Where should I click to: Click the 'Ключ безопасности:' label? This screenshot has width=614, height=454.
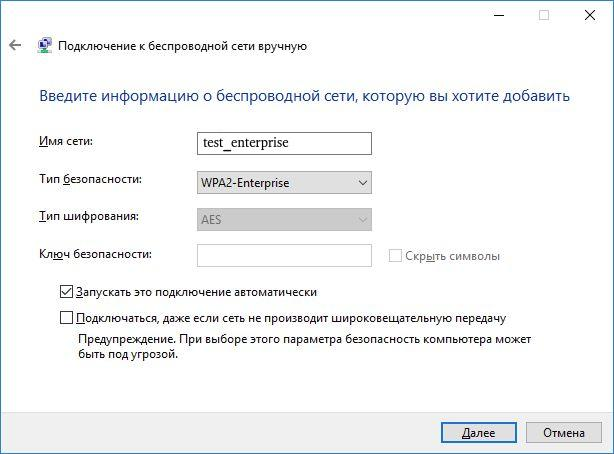click(x=95, y=254)
